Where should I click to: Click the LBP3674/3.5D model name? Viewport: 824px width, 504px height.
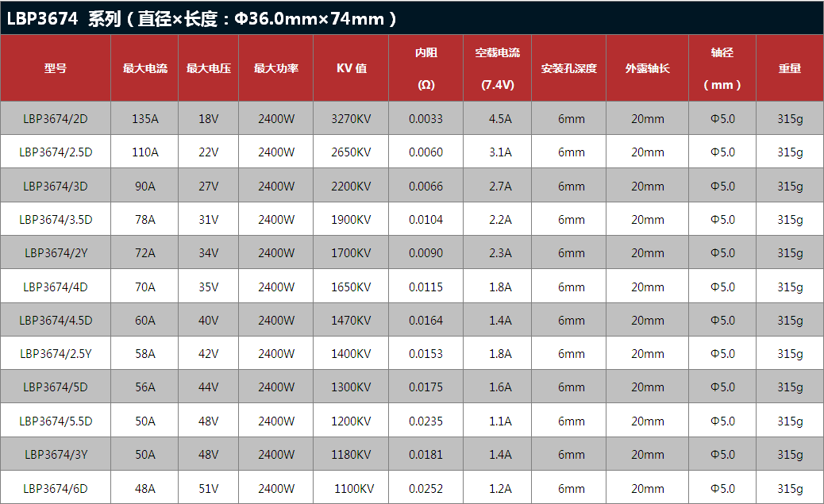click(56, 220)
